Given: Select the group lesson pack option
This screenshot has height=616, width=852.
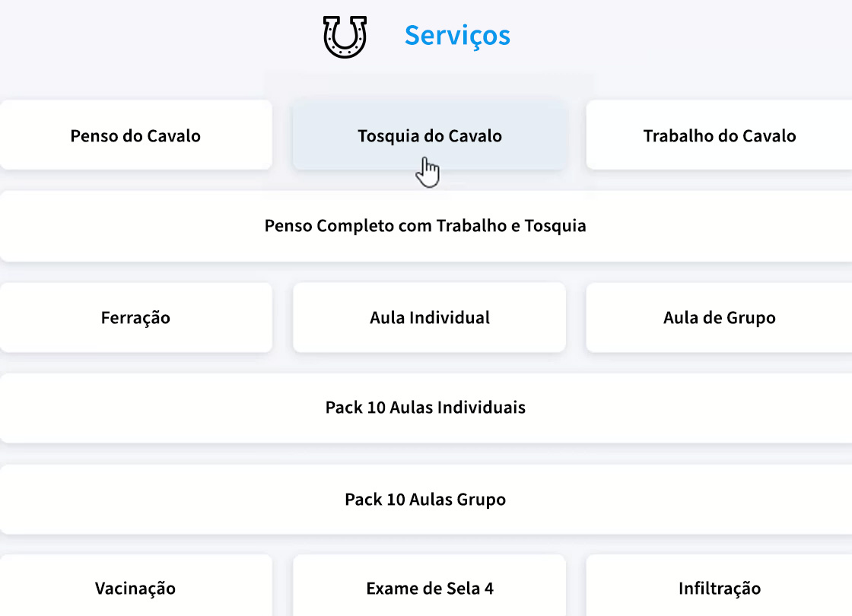Looking at the screenshot, I should click(425, 499).
